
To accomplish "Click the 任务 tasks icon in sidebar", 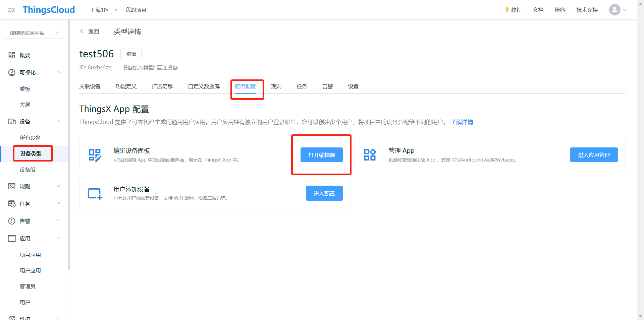I will point(12,204).
